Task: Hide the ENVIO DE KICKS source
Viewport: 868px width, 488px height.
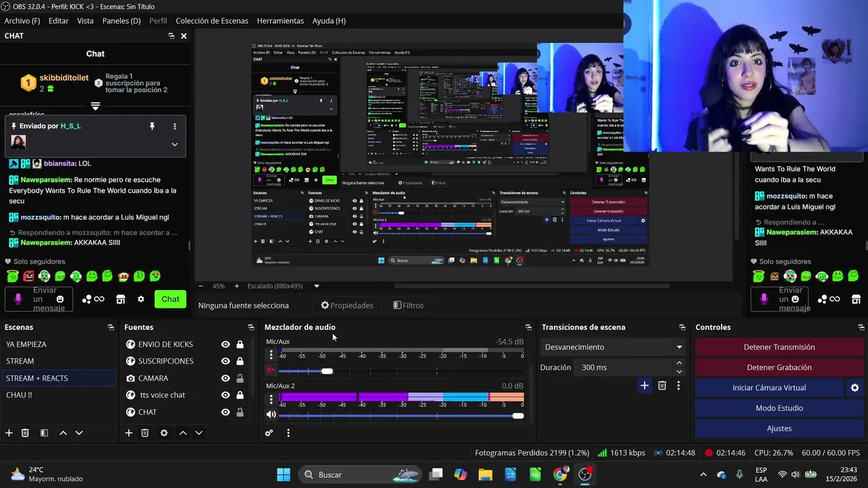Action: [x=225, y=344]
